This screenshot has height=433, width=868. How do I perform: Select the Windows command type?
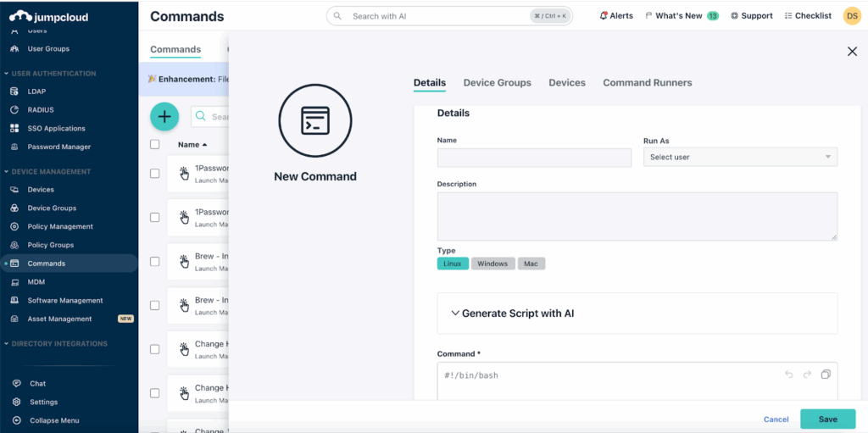pyautogui.click(x=492, y=264)
